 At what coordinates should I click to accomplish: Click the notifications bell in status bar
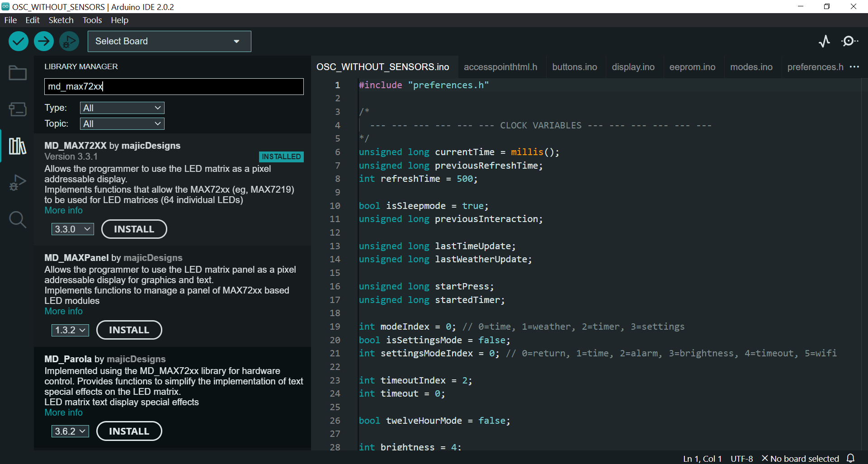point(850,458)
